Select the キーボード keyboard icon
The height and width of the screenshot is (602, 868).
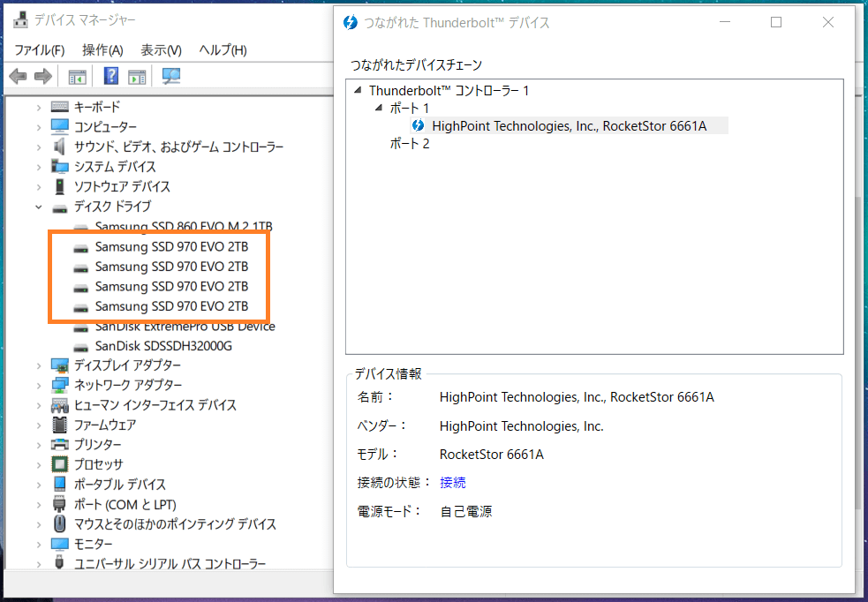pos(60,107)
